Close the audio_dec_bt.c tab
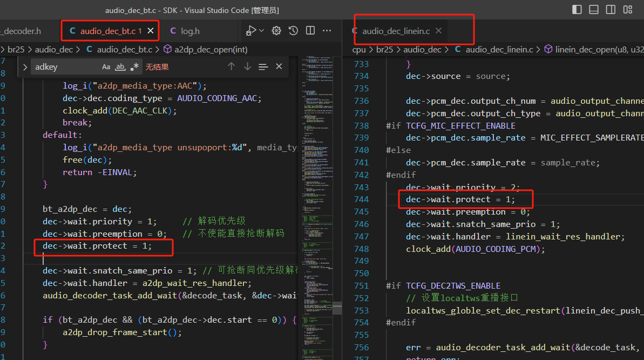The width and height of the screenshot is (644, 360). coord(151,31)
